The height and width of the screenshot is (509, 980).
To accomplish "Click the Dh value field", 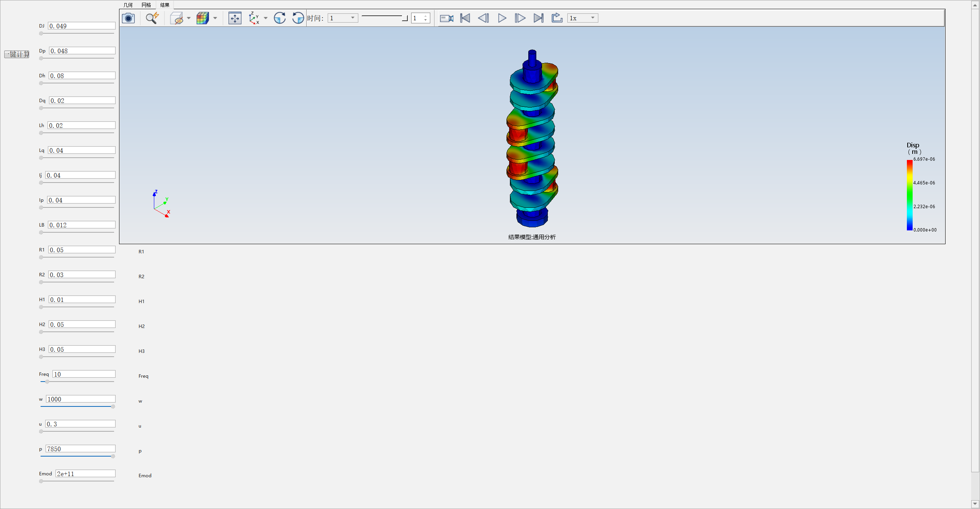I will (82, 76).
